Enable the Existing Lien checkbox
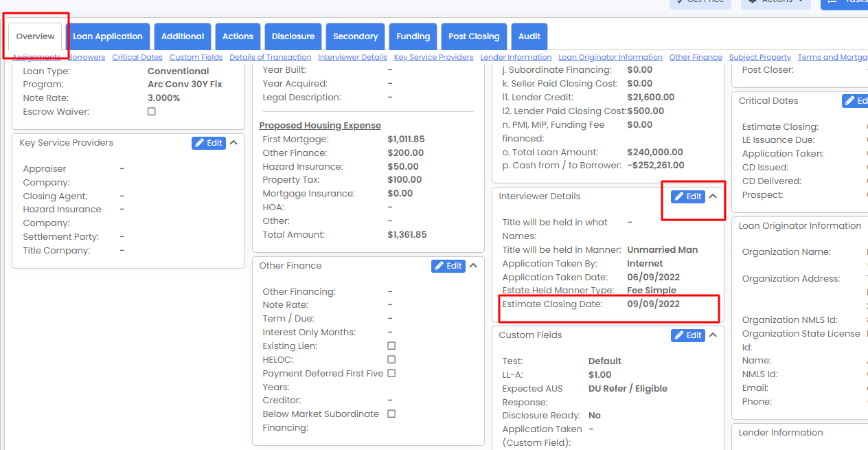 pos(391,346)
